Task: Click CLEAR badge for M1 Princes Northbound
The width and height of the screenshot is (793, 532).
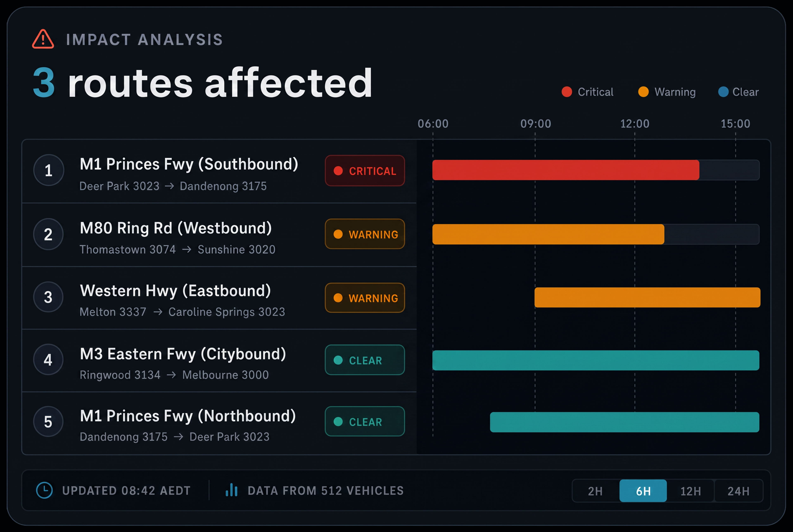Action: point(365,421)
